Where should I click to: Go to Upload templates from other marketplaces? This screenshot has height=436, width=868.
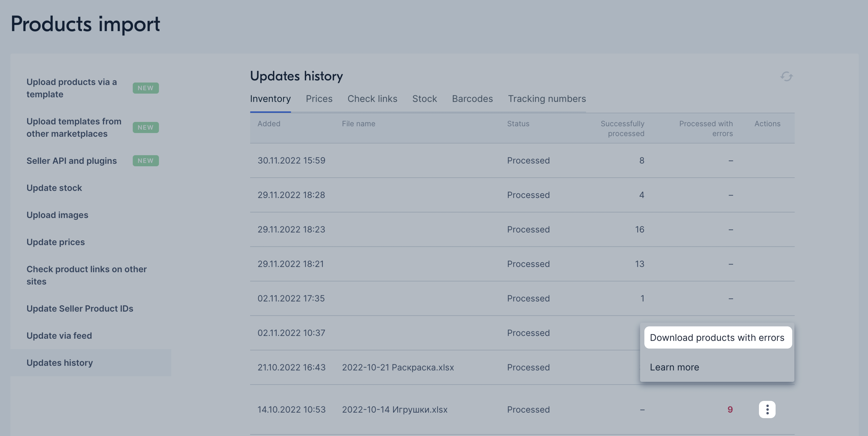click(x=74, y=127)
